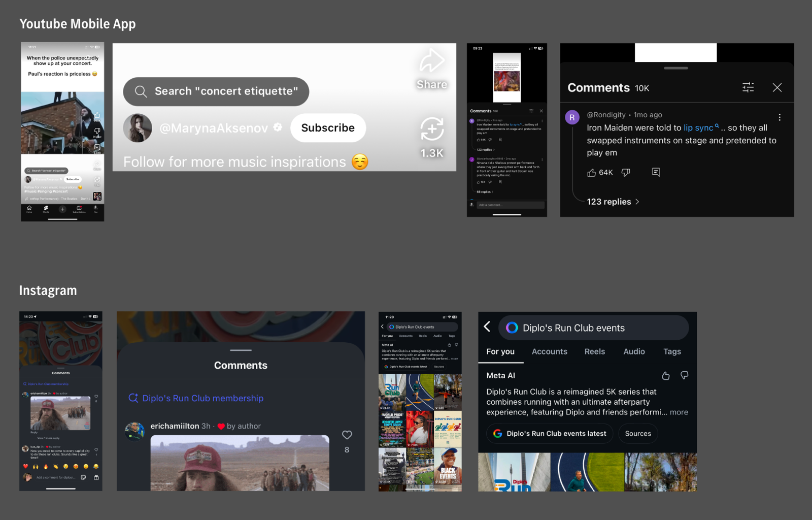Switch to the large Reels tab

pos(595,351)
